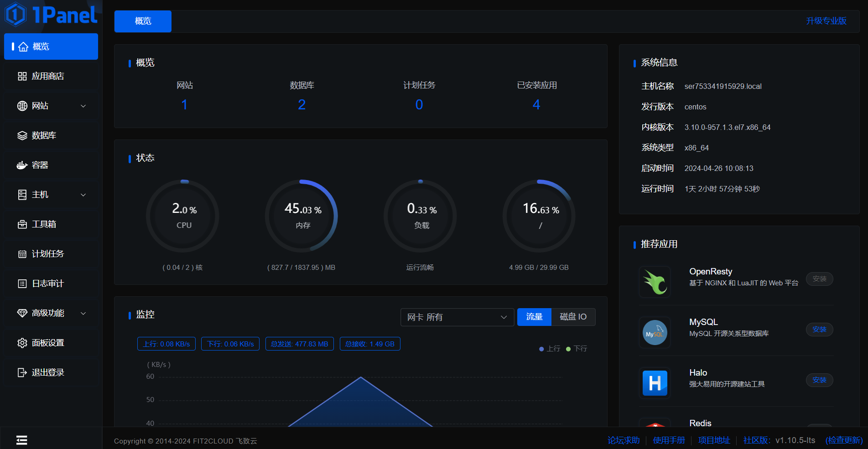868x449 pixels.
Task: Click the 上行: 0.08 KB/s tag
Action: [x=166, y=344]
